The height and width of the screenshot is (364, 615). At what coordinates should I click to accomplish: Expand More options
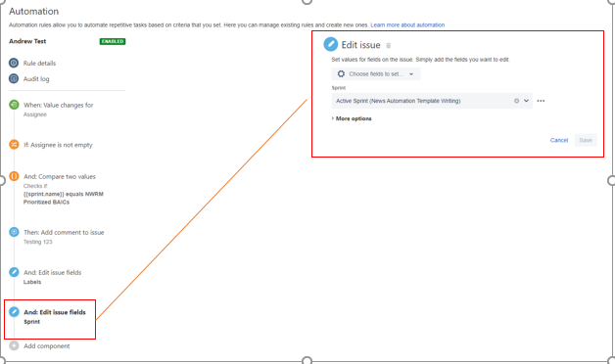(352, 118)
